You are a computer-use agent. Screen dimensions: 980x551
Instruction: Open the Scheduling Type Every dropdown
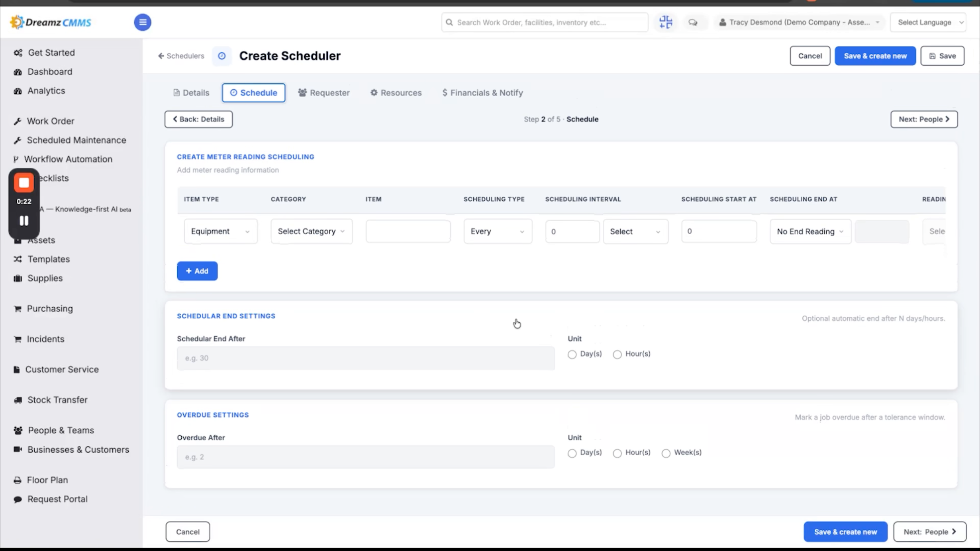(498, 231)
